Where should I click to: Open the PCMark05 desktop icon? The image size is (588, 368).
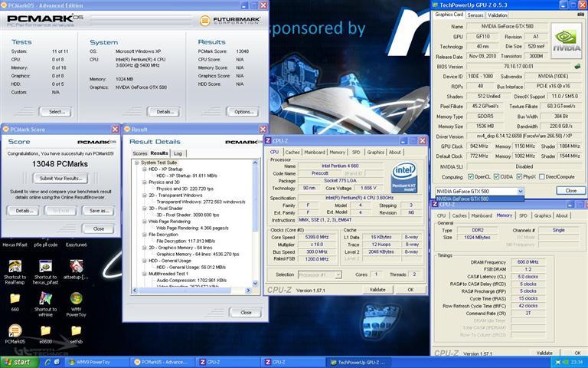pos(15,330)
